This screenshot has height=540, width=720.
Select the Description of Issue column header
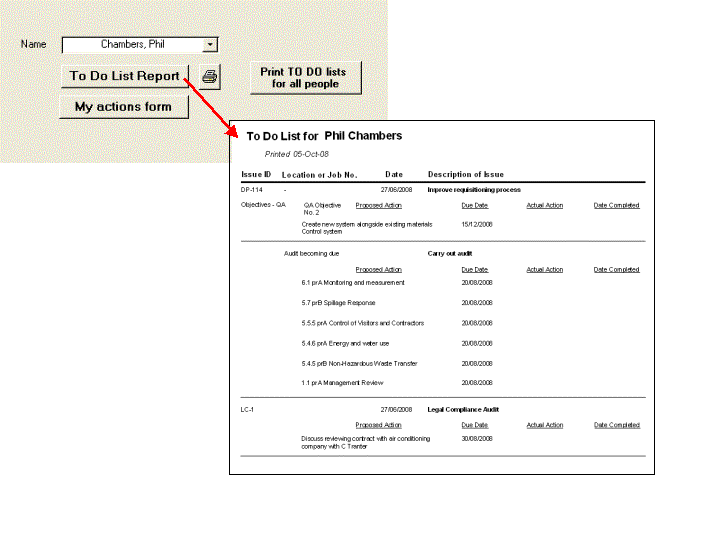[466, 175]
